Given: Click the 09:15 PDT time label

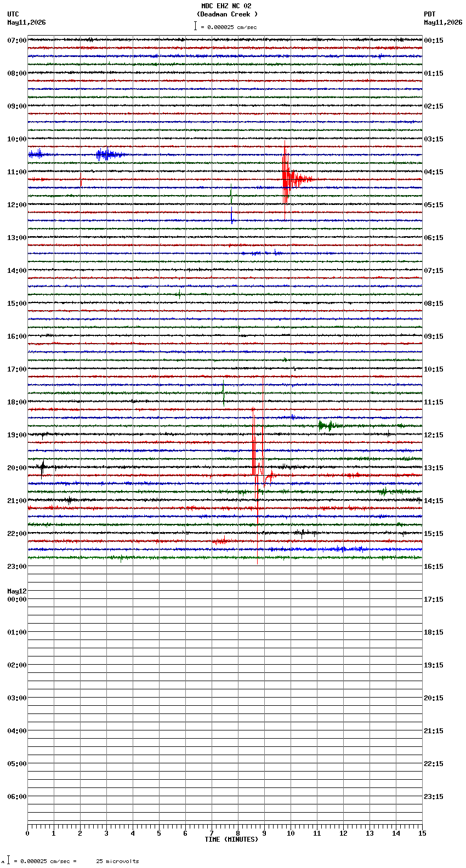Looking at the screenshot, I should tap(434, 336).
